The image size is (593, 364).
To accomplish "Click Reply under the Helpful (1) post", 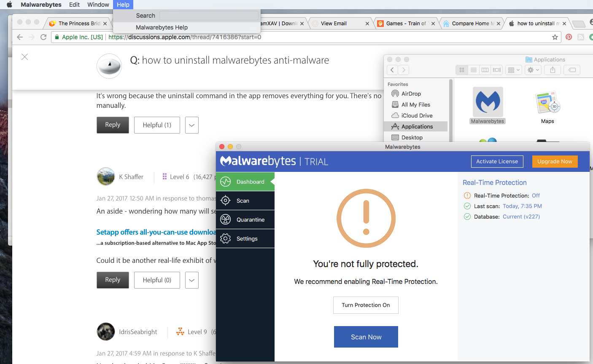I will [x=113, y=125].
